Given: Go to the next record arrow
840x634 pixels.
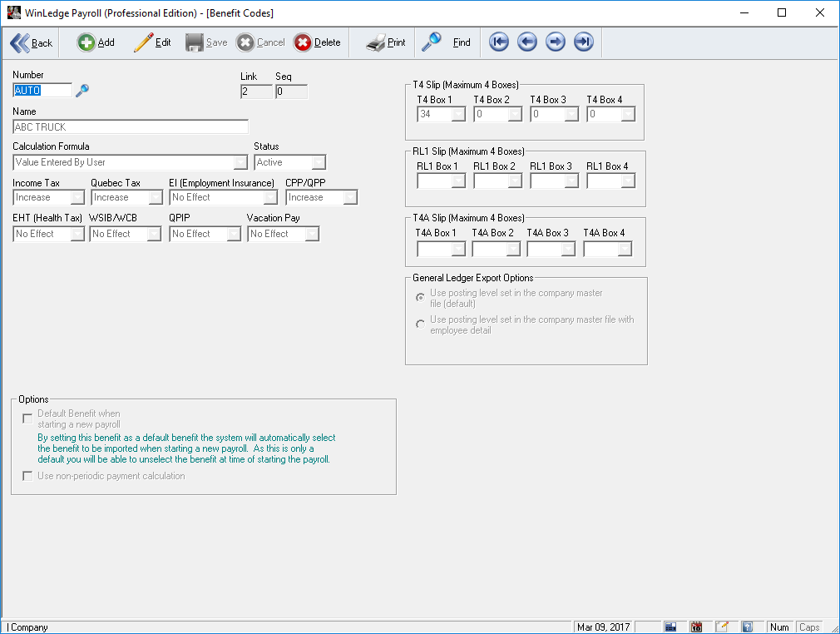Looking at the screenshot, I should pyautogui.click(x=556, y=42).
